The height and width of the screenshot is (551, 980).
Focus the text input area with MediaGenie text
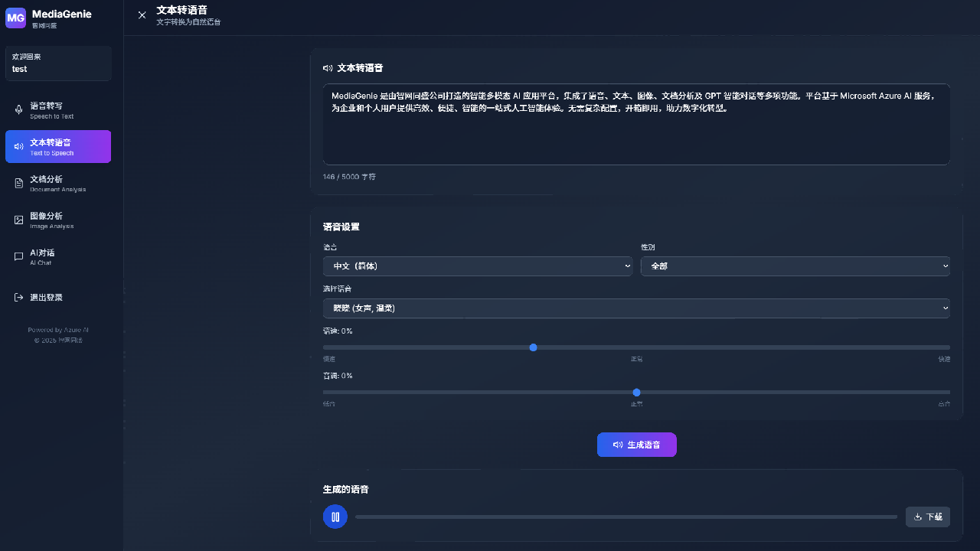[636, 124]
